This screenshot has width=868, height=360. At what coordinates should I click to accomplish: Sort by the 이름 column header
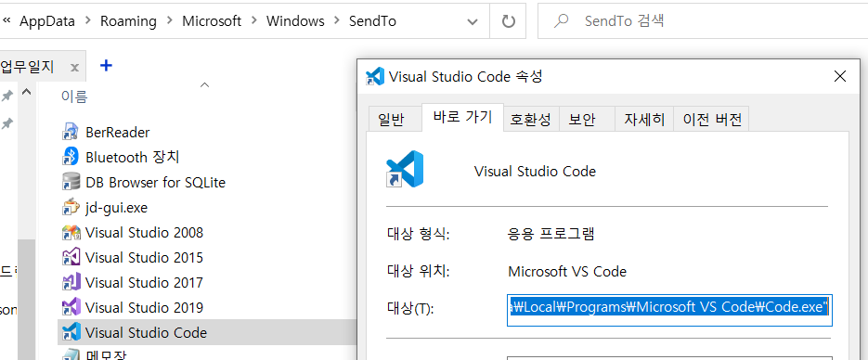(74, 97)
